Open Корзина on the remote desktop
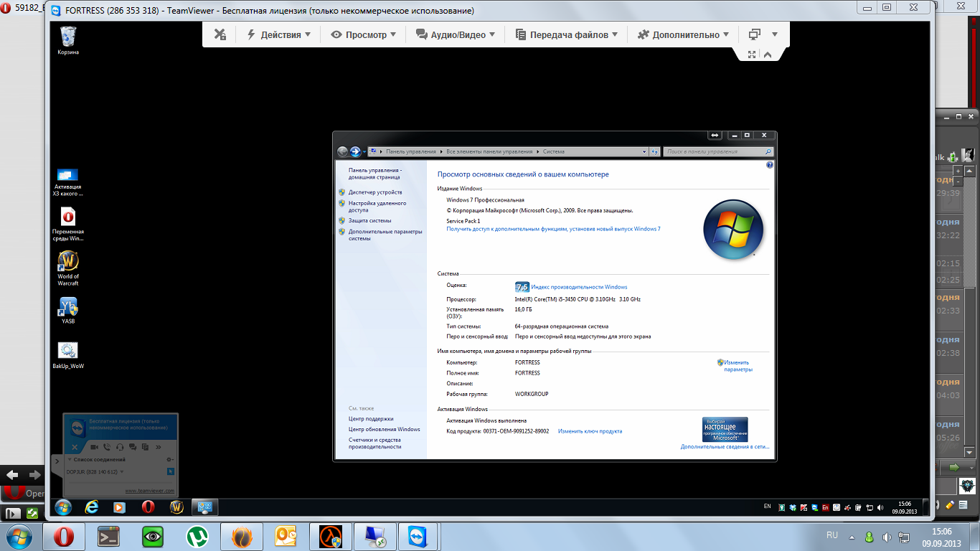This screenshot has width=980, height=551. [x=68, y=40]
